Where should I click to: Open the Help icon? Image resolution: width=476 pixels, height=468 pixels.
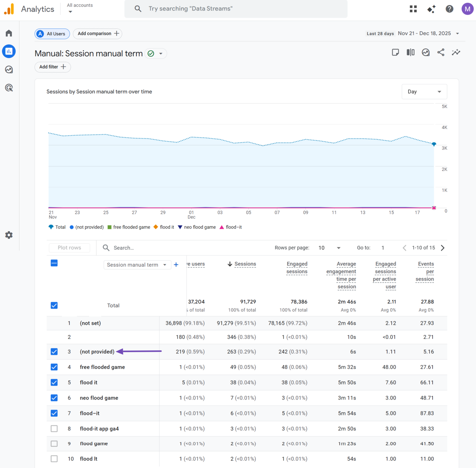449,9
